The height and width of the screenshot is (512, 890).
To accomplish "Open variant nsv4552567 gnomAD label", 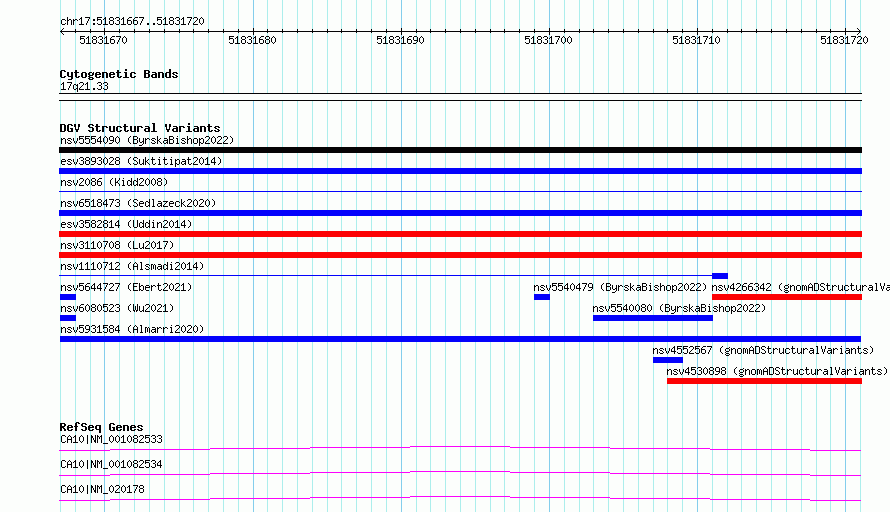I will (763, 350).
